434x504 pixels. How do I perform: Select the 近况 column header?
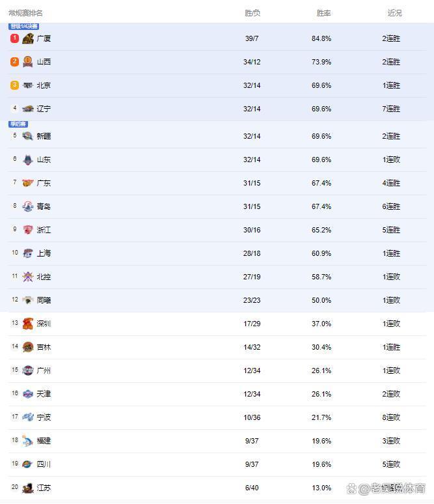tap(394, 13)
